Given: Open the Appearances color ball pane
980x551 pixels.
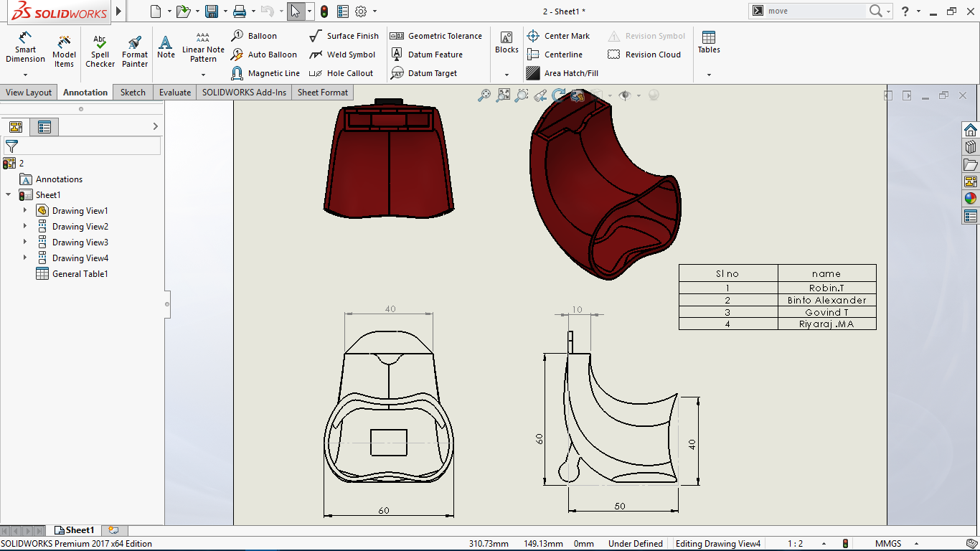Looking at the screenshot, I should pyautogui.click(x=971, y=199).
